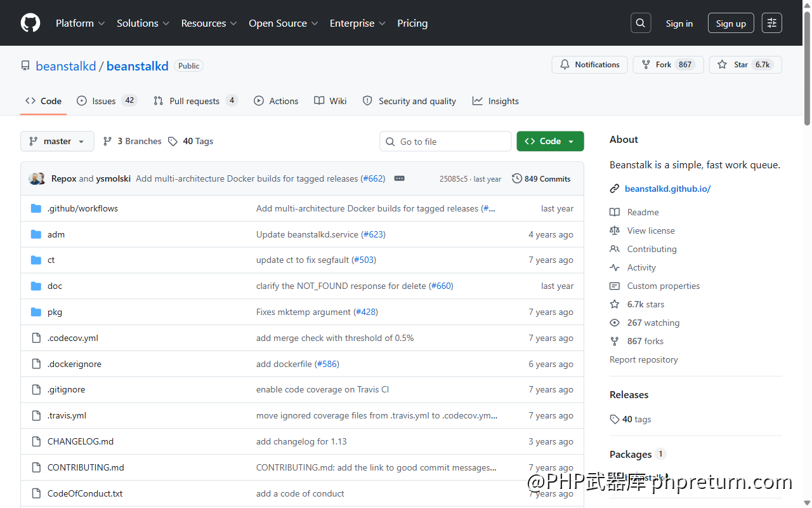812x508 pixels.
Task: Click the Sign up button
Action: point(731,23)
